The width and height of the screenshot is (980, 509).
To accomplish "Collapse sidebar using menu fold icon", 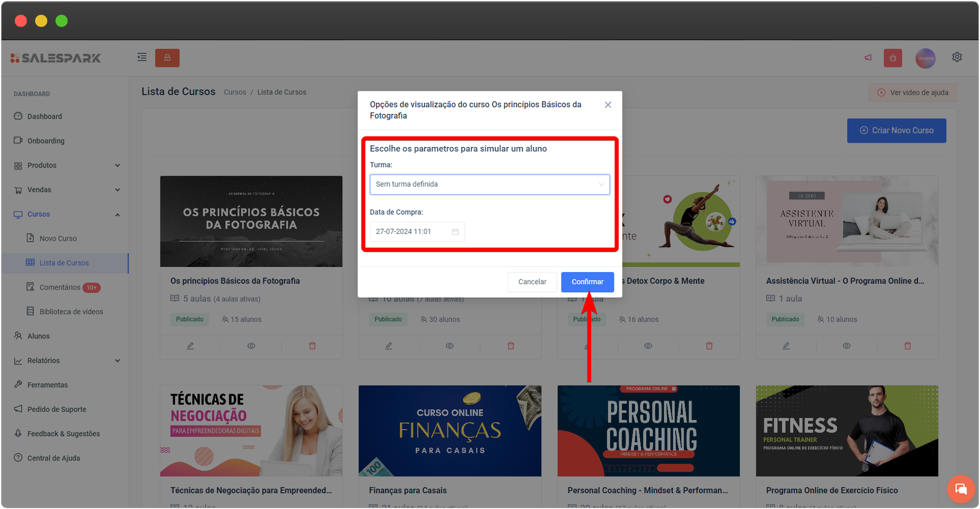I will [x=142, y=58].
